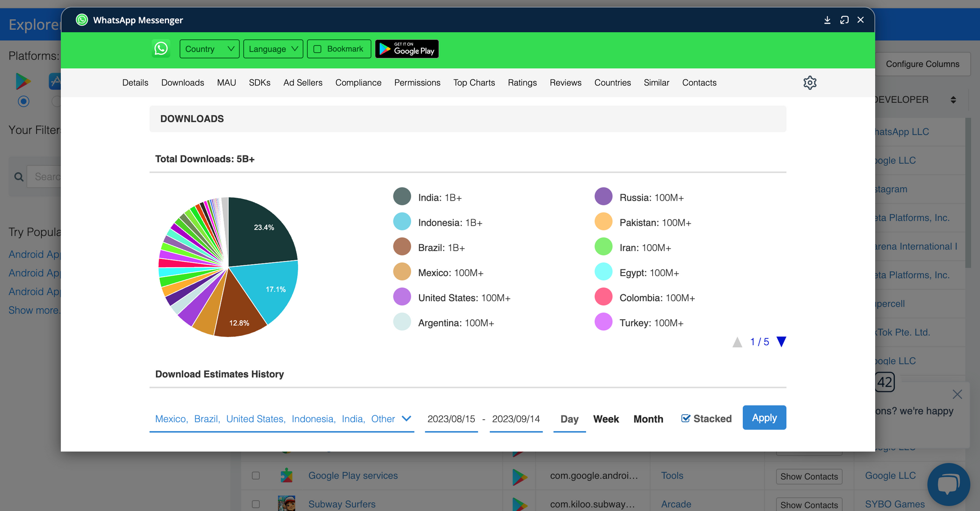The height and width of the screenshot is (511, 980).
Task: Download the WhatsApp report via download icon
Action: pos(827,20)
